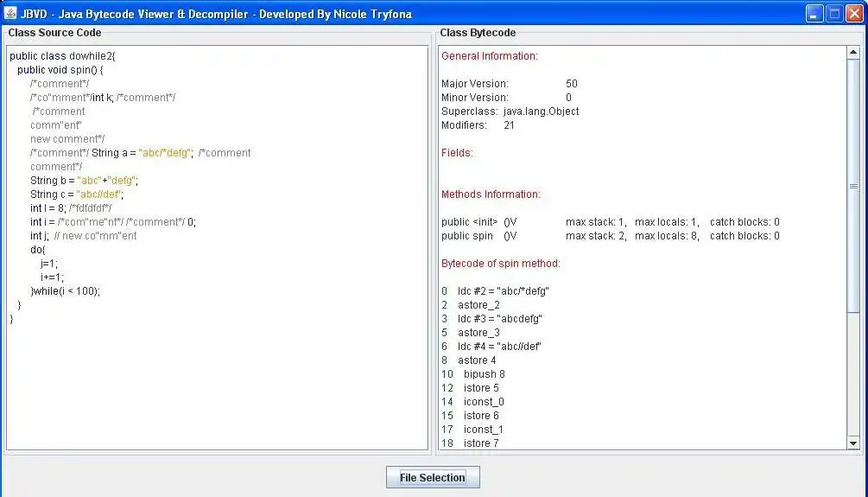
Task: Click the bytecode scrollbar up arrow
Action: point(853,52)
